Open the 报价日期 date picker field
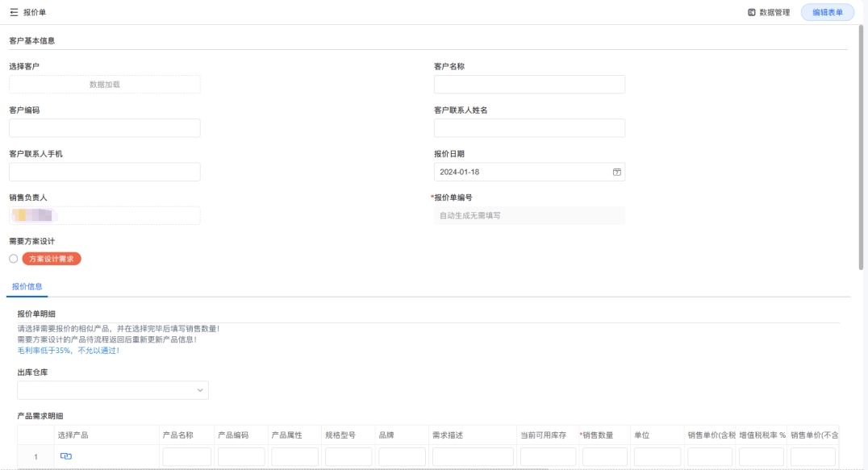This screenshot has height=470, width=868. click(524, 172)
